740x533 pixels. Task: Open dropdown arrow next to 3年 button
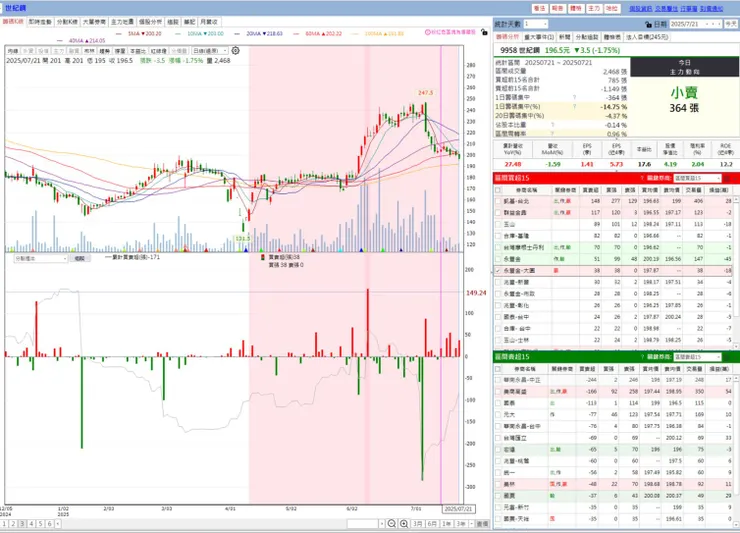coord(471,524)
